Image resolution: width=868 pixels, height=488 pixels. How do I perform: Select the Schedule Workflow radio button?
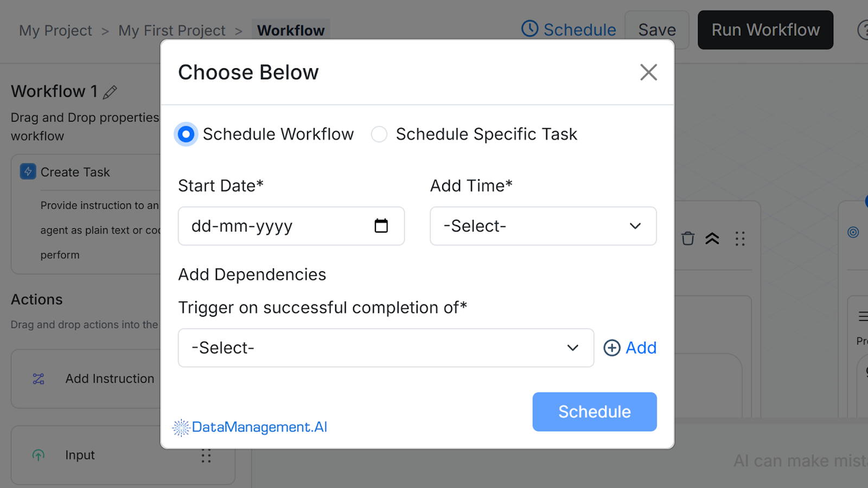186,134
